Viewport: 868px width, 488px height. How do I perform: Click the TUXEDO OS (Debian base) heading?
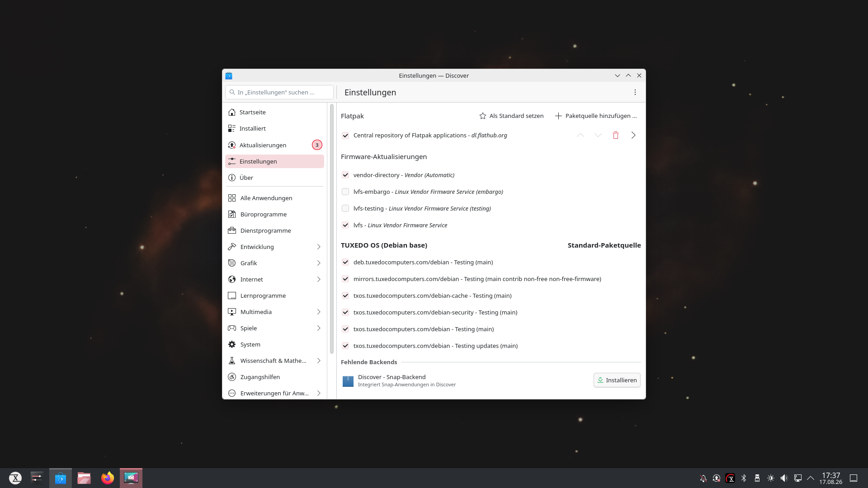point(384,245)
